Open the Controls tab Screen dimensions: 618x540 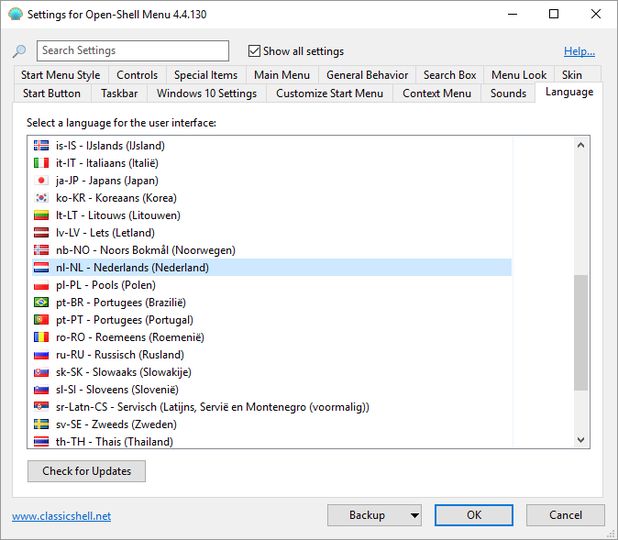pos(137,75)
